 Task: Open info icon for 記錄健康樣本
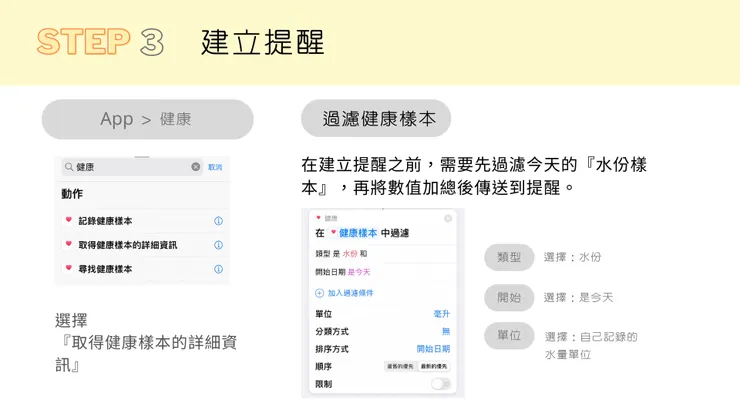click(x=219, y=221)
